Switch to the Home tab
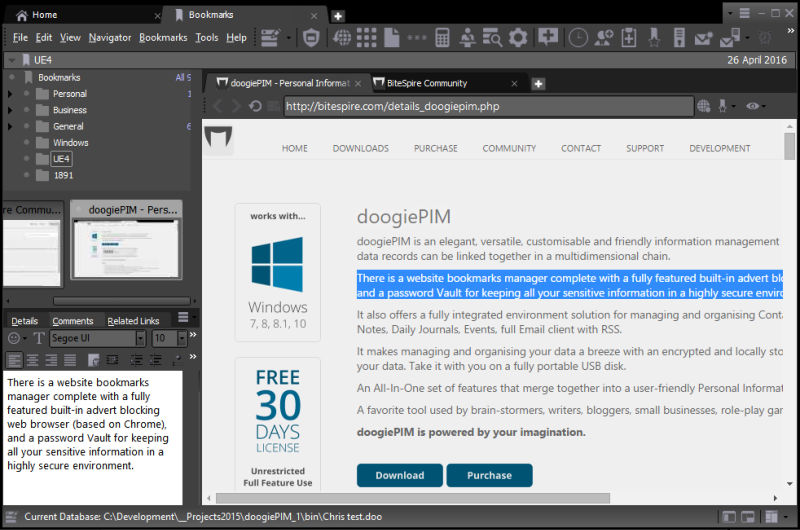The width and height of the screenshot is (800, 530). [x=44, y=15]
